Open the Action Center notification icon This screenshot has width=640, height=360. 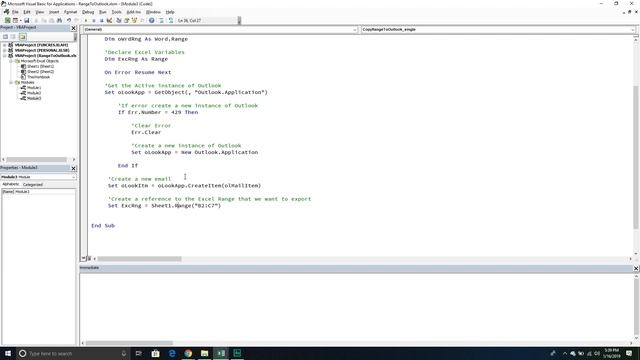pos(629,353)
